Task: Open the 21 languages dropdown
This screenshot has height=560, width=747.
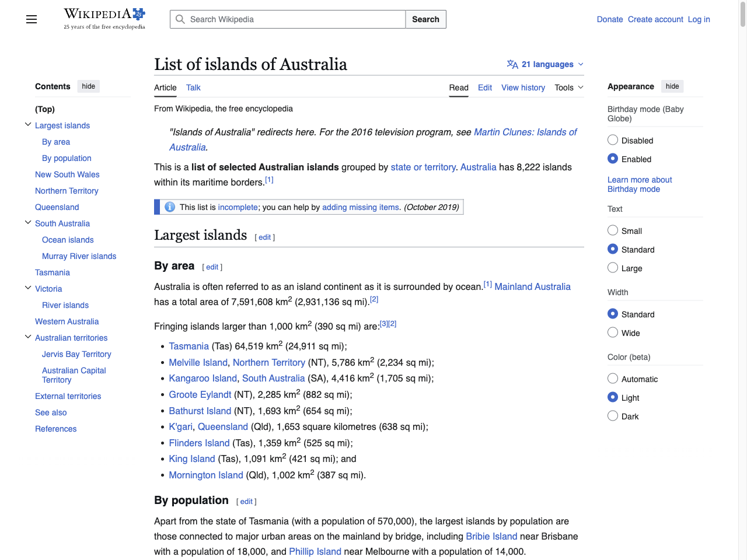Action: point(544,64)
